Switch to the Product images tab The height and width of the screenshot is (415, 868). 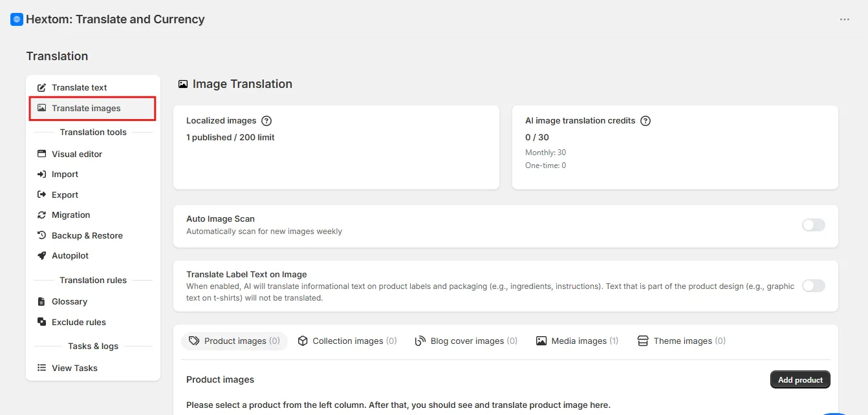coord(234,341)
